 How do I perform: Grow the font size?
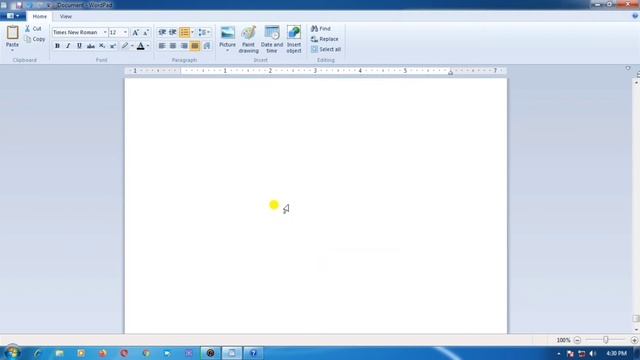click(x=135, y=32)
